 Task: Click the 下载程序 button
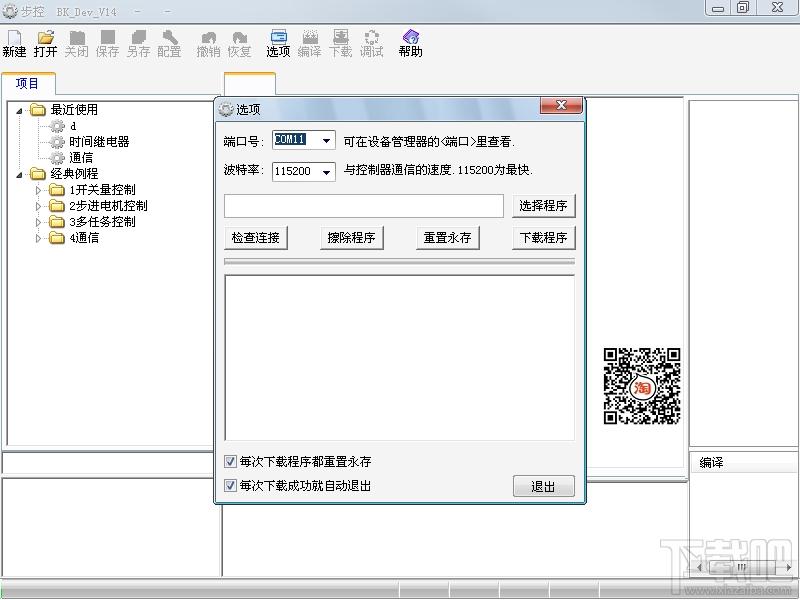point(543,238)
